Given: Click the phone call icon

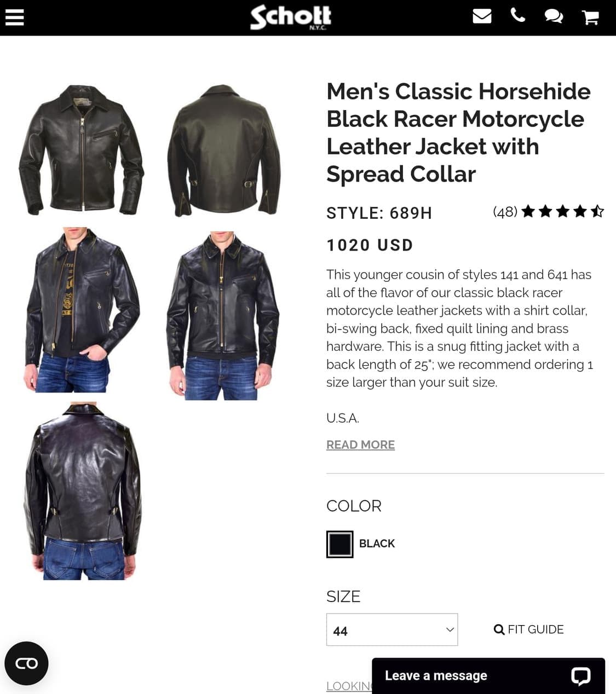Looking at the screenshot, I should pos(517,16).
